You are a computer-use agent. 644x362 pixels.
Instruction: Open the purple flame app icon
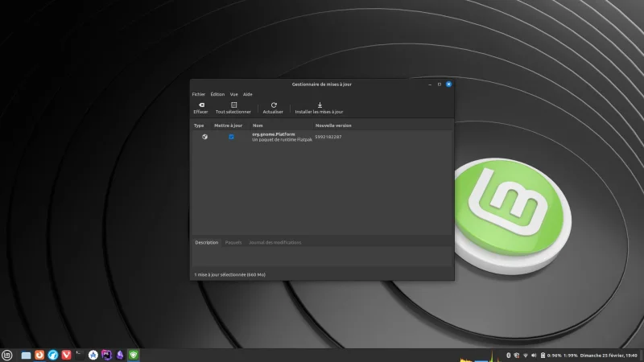[120, 355]
